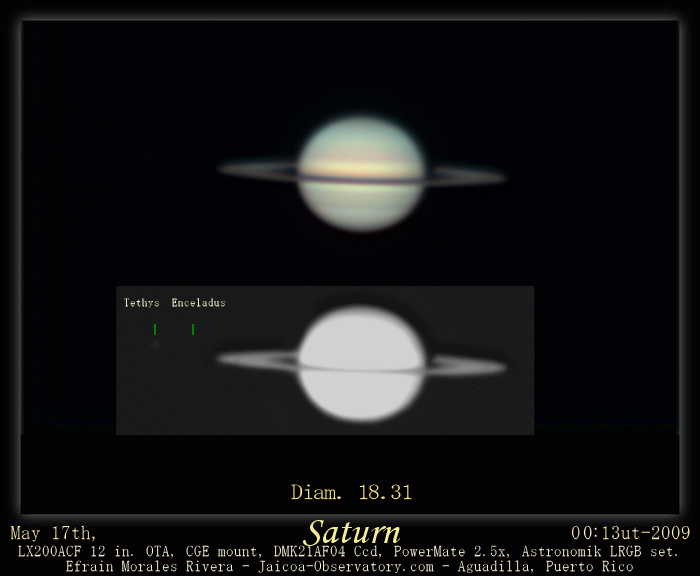700x576 pixels.
Task: Click the Tethys label
Action: pyautogui.click(x=142, y=303)
